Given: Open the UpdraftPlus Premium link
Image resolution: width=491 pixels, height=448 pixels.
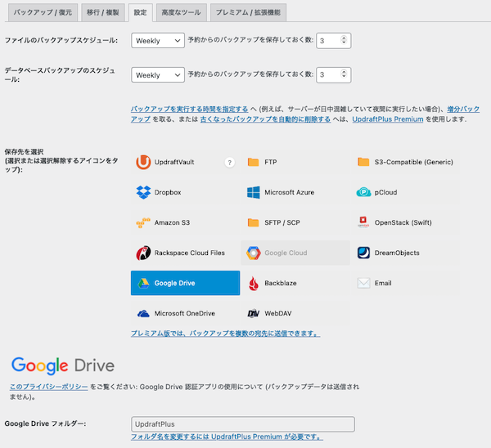Looking at the screenshot, I should [387, 119].
